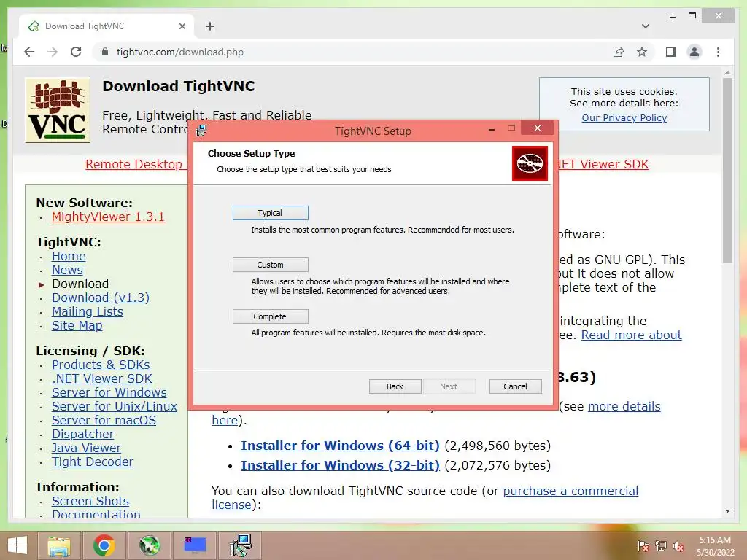Open a new Chrome tab
The image size is (747, 560).
click(210, 26)
